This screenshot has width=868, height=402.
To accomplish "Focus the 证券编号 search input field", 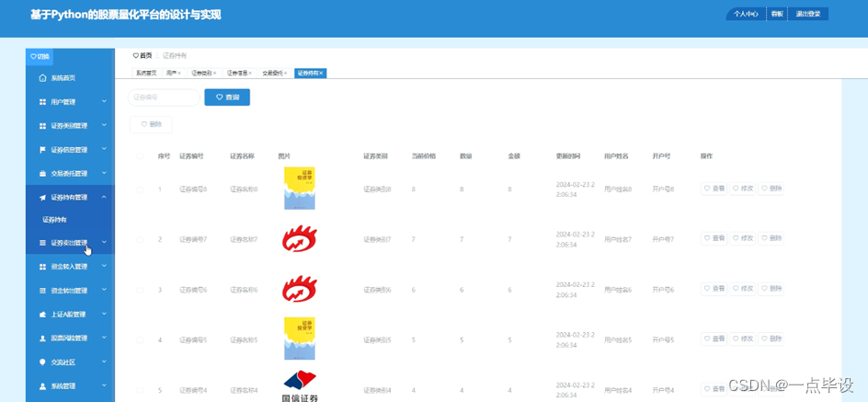I will tap(164, 98).
